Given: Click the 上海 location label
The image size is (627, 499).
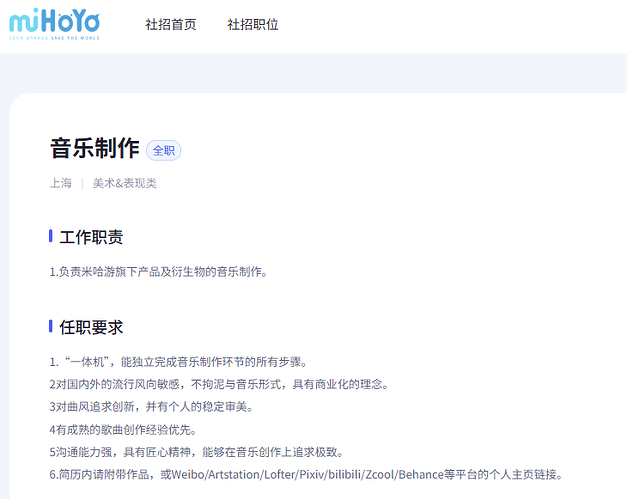Looking at the screenshot, I should pos(61,183).
